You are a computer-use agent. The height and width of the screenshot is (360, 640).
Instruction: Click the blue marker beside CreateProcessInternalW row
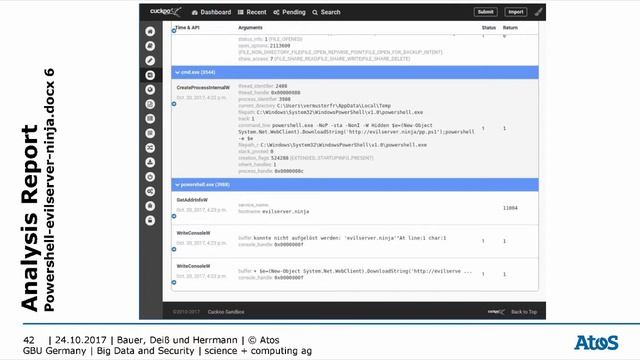point(174,104)
